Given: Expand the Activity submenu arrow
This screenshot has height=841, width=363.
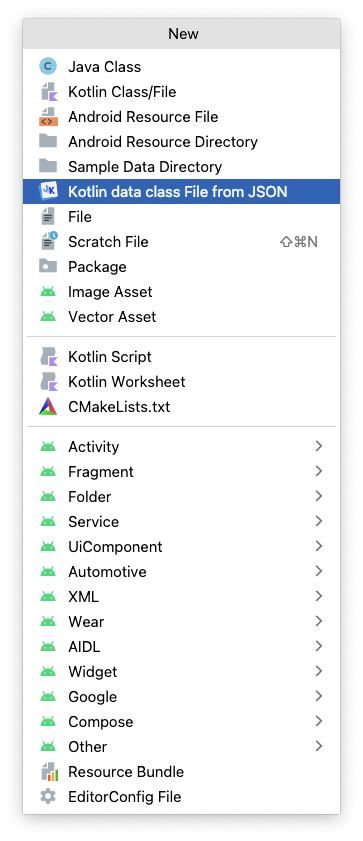Looking at the screenshot, I should point(319,446).
